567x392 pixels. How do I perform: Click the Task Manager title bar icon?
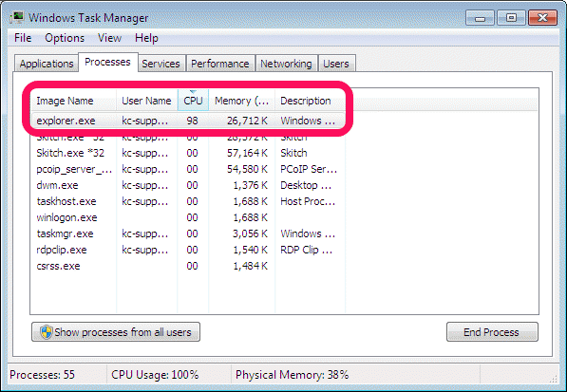pyautogui.click(x=17, y=17)
